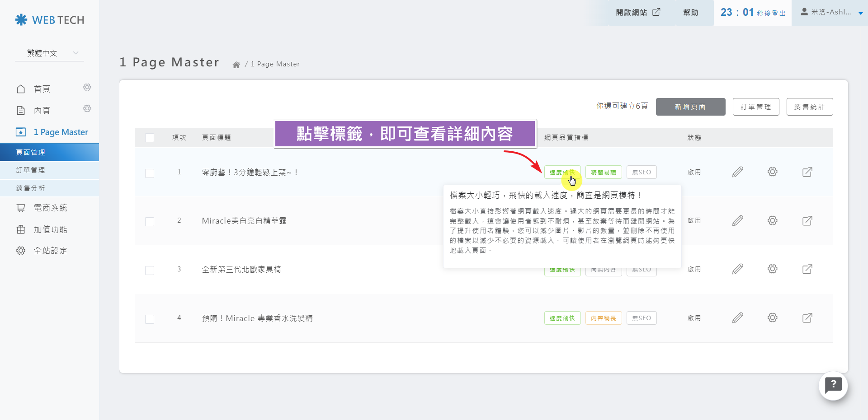
Task: Expand the user account dropdown menu
Action: click(x=831, y=13)
